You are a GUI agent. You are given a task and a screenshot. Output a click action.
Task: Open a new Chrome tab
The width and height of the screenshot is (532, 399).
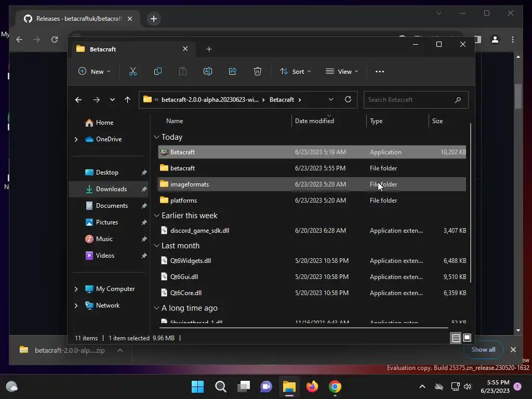click(154, 19)
